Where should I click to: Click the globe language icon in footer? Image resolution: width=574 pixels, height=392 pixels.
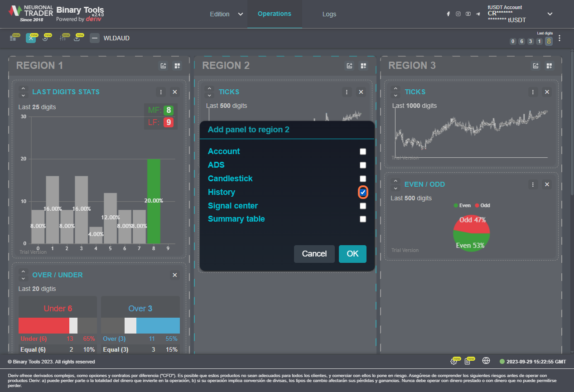click(x=486, y=361)
